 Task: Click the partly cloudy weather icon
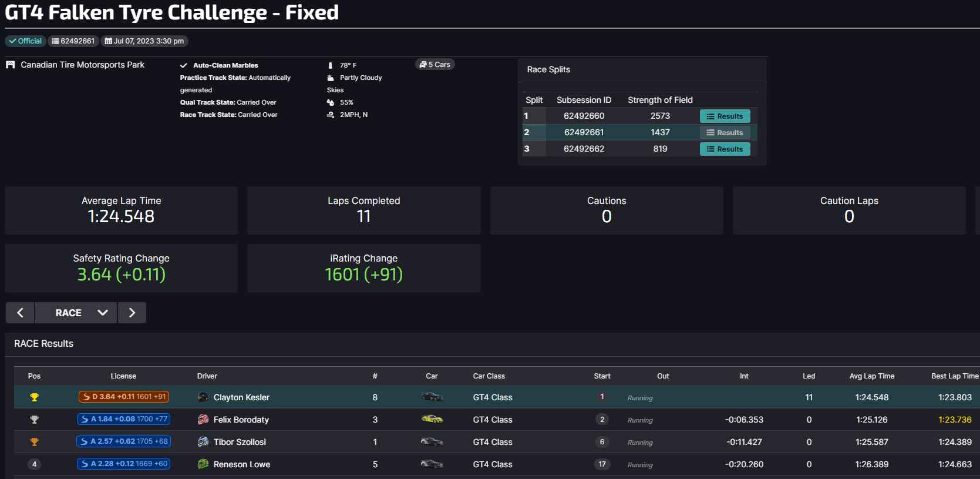pyautogui.click(x=330, y=78)
